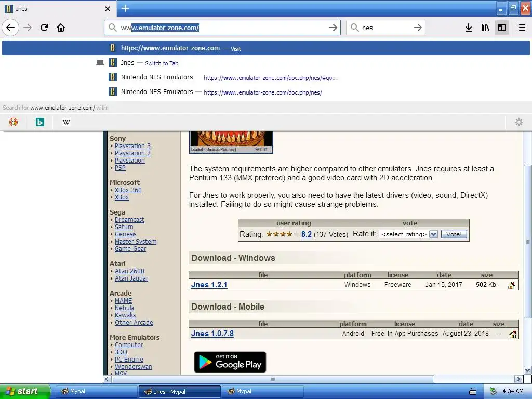Go back to the previous page

click(x=10, y=28)
